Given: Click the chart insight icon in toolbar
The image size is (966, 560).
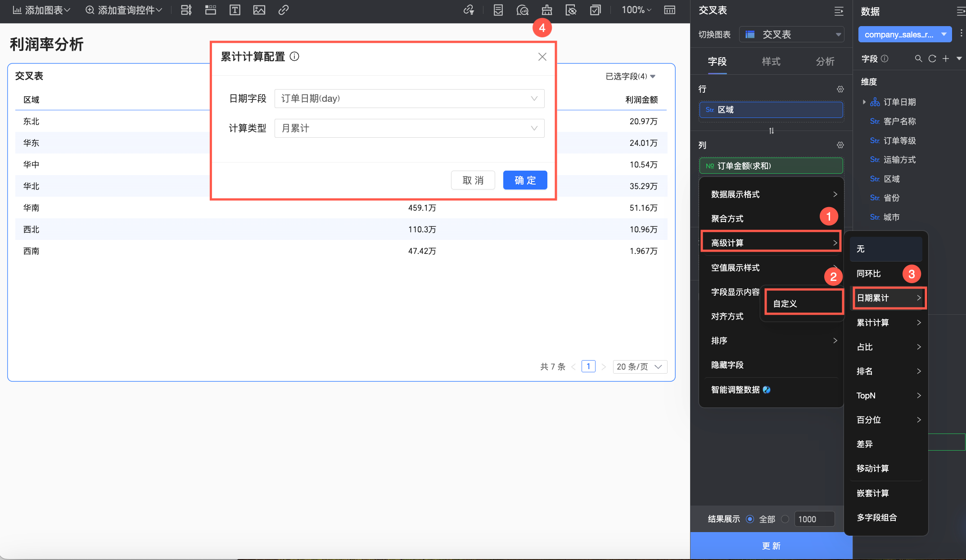Looking at the screenshot, I should point(523,10).
